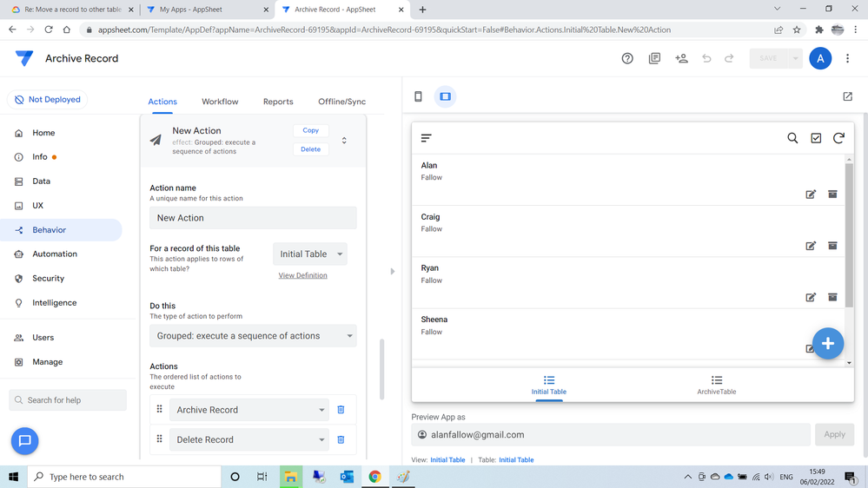Switch to the Reports tab

click(278, 102)
